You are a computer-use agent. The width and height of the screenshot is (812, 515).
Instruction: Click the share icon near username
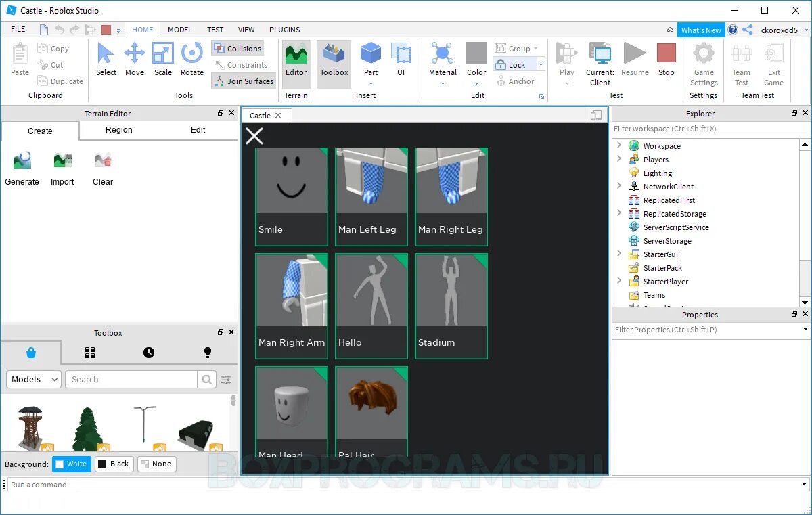(748, 30)
